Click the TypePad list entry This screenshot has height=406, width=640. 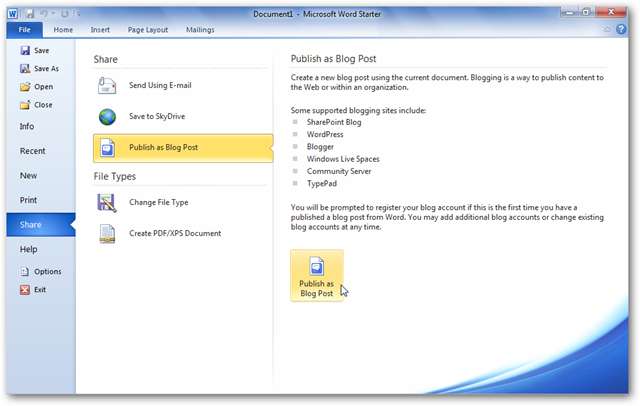tap(322, 184)
